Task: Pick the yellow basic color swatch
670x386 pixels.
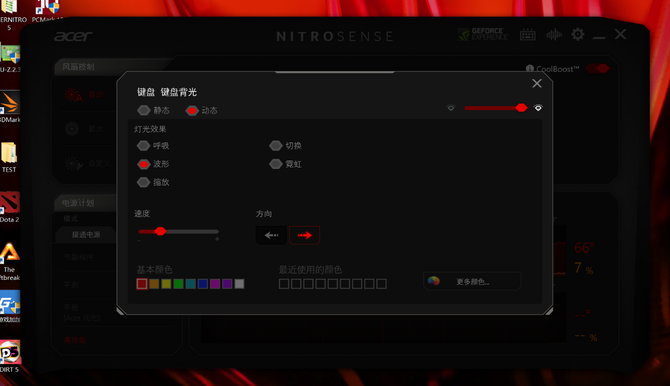Action: (x=166, y=283)
